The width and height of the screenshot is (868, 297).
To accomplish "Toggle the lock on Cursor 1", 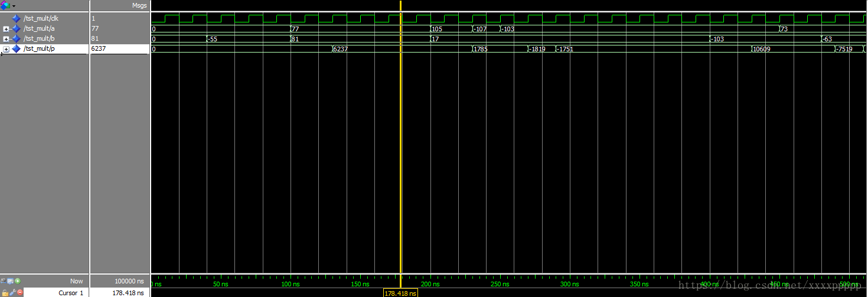I will click(5, 292).
